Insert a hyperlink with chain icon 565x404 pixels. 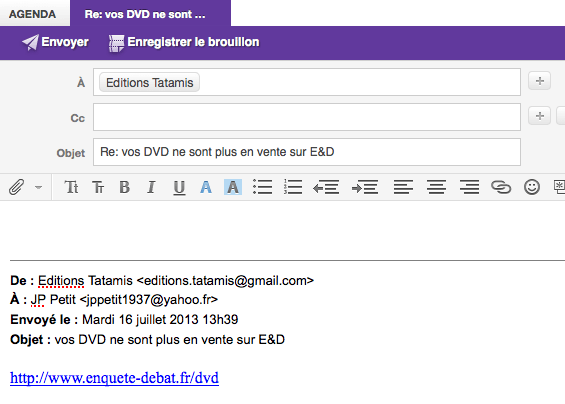(501, 187)
